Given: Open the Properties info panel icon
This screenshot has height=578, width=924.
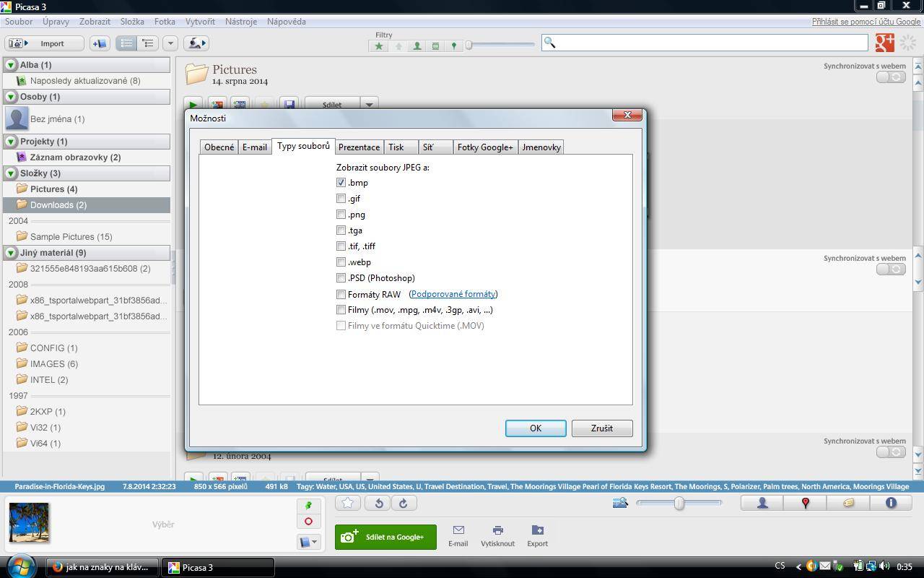Looking at the screenshot, I should [891, 503].
